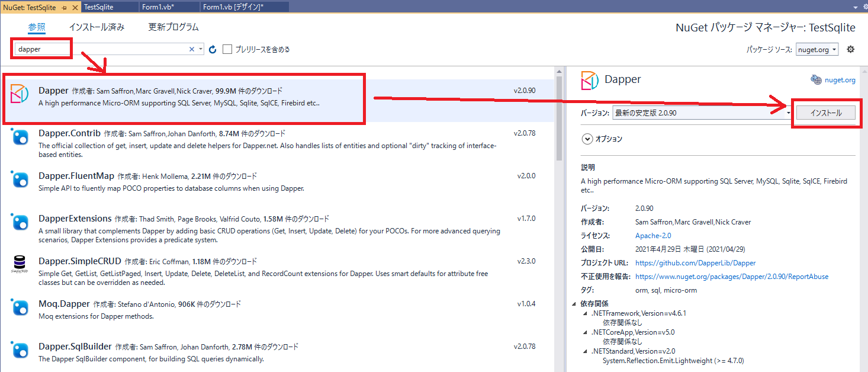Click System.Reflection.Emit.Lightweight dependency entry
The height and width of the screenshot is (372, 868).
click(x=673, y=360)
